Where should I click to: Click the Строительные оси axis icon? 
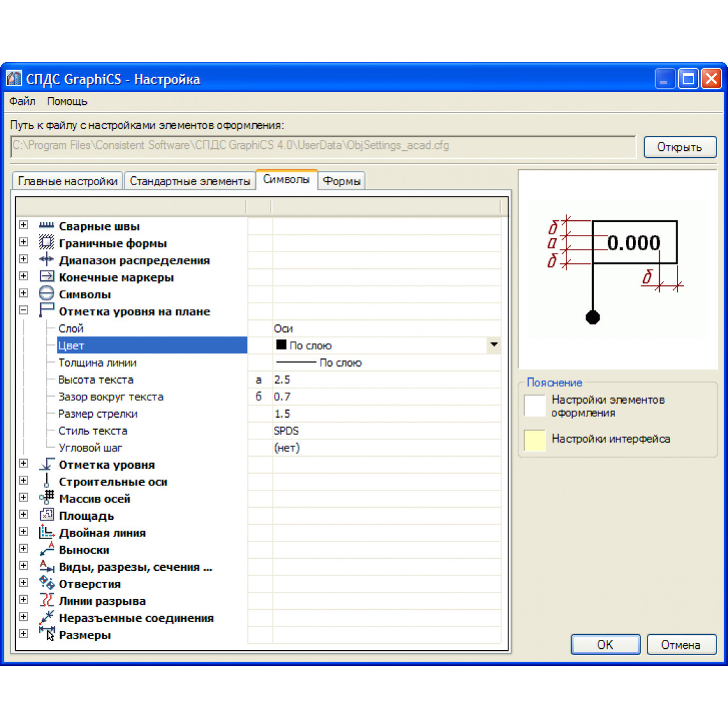point(47,481)
